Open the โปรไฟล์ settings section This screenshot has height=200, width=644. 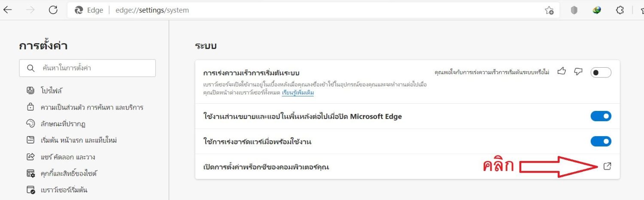[52, 91]
